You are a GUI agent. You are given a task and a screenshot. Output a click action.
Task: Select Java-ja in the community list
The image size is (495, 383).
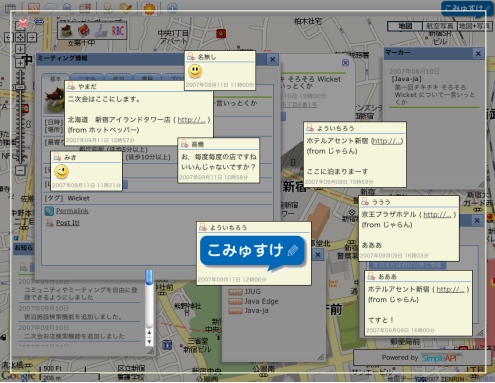(256, 311)
